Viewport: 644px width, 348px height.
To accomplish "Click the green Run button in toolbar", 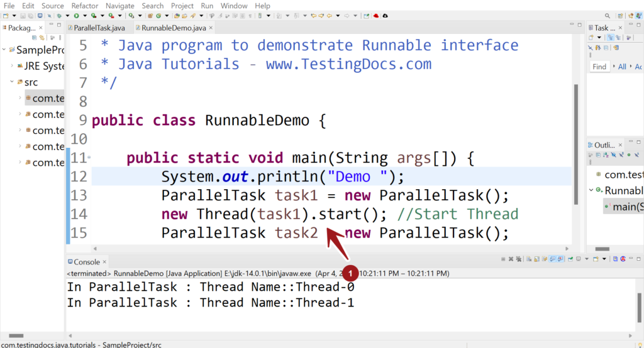I will pos(76,15).
